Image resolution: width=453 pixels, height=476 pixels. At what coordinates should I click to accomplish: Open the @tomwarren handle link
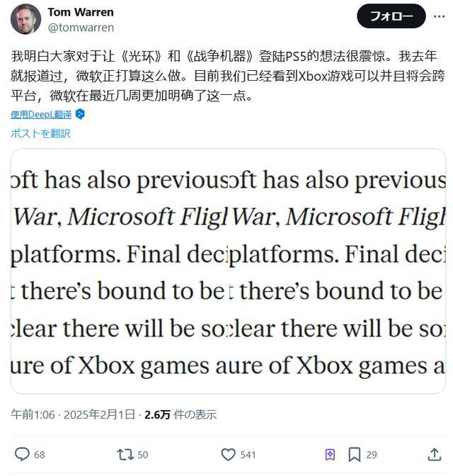point(81,28)
